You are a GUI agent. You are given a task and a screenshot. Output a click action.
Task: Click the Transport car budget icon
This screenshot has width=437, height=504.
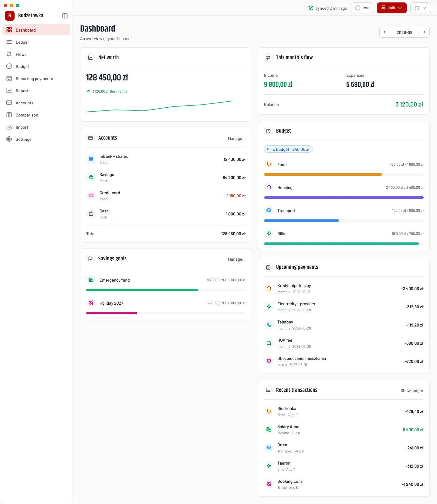[x=269, y=211]
